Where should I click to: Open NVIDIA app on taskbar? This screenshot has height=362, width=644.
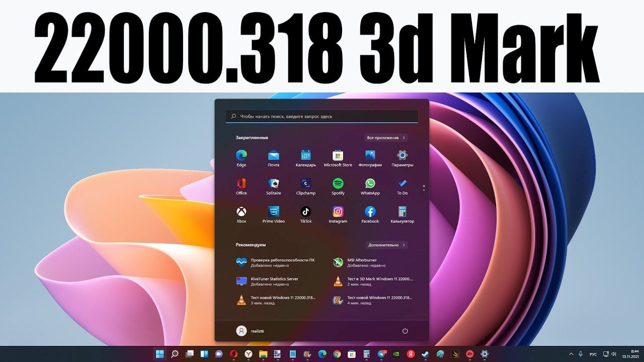(396, 354)
